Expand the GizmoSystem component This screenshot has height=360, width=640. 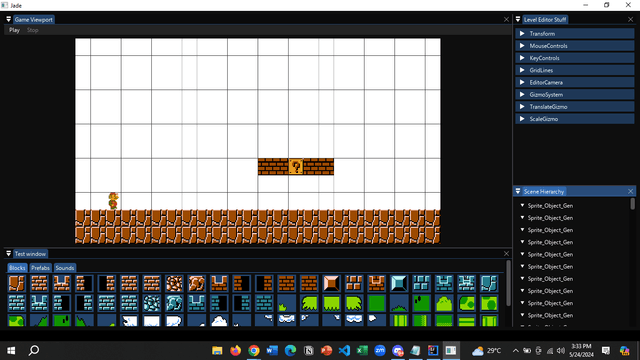tap(575, 95)
